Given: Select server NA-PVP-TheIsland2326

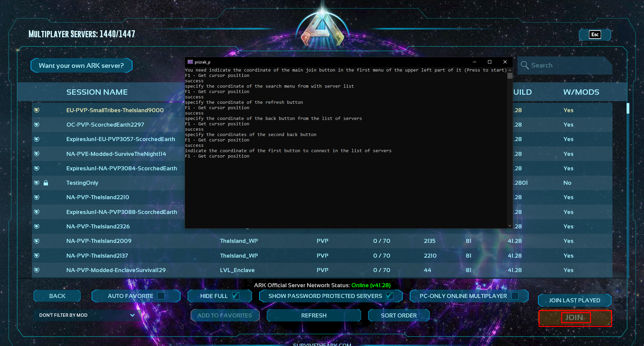Looking at the screenshot, I should 98,226.
